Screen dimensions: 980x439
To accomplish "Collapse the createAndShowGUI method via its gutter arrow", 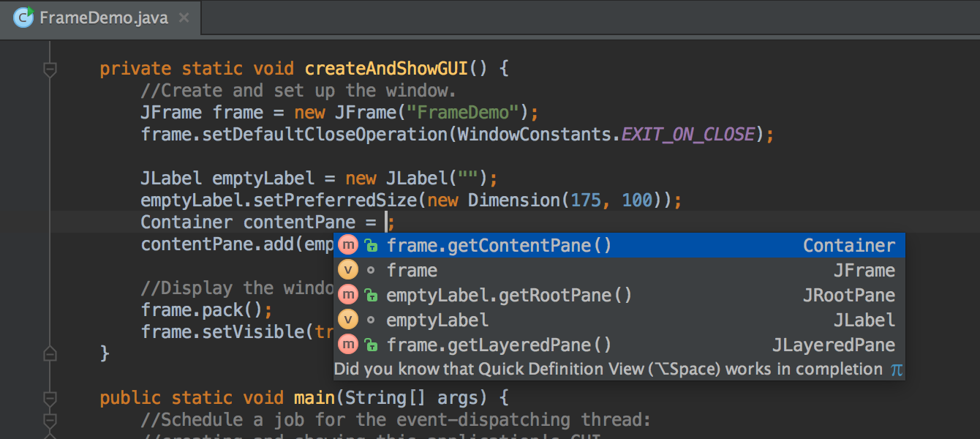I will tap(50, 68).
